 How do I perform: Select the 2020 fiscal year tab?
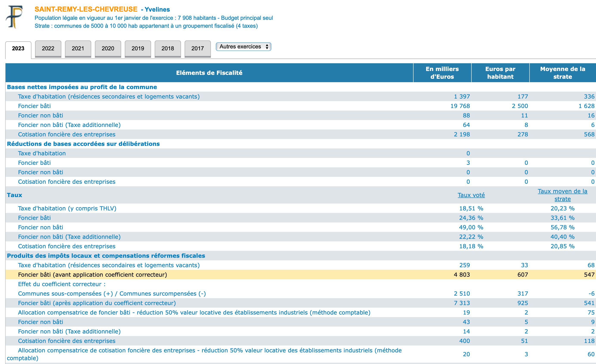point(108,48)
